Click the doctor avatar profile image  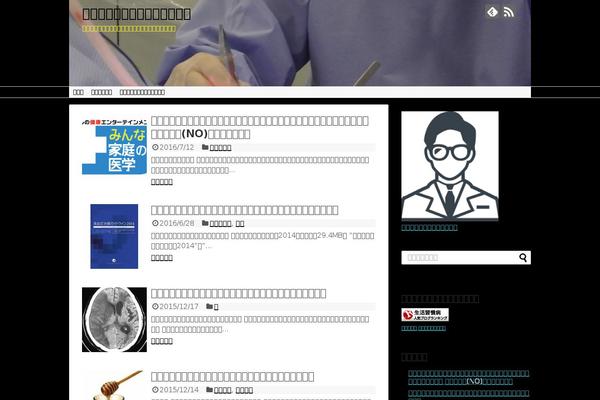[x=450, y=166]
